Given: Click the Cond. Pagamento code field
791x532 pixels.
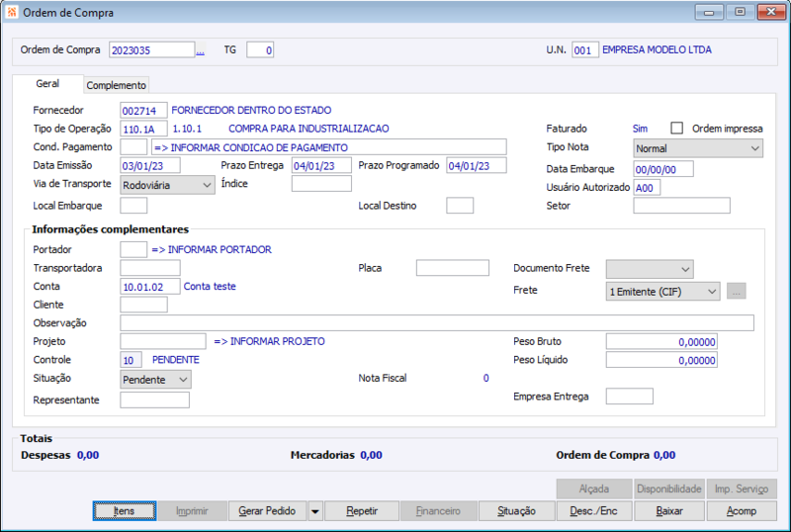Looking at the screenshot, I should pos(133,147).
